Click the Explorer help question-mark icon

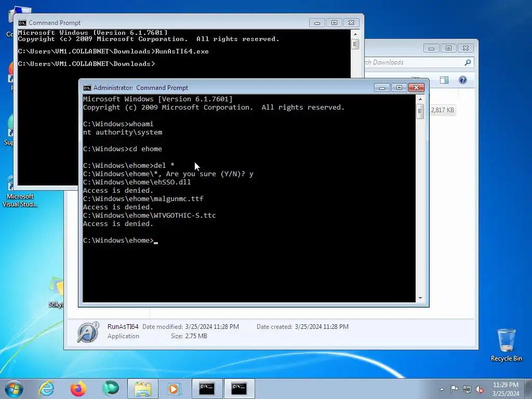click(463, 79)
